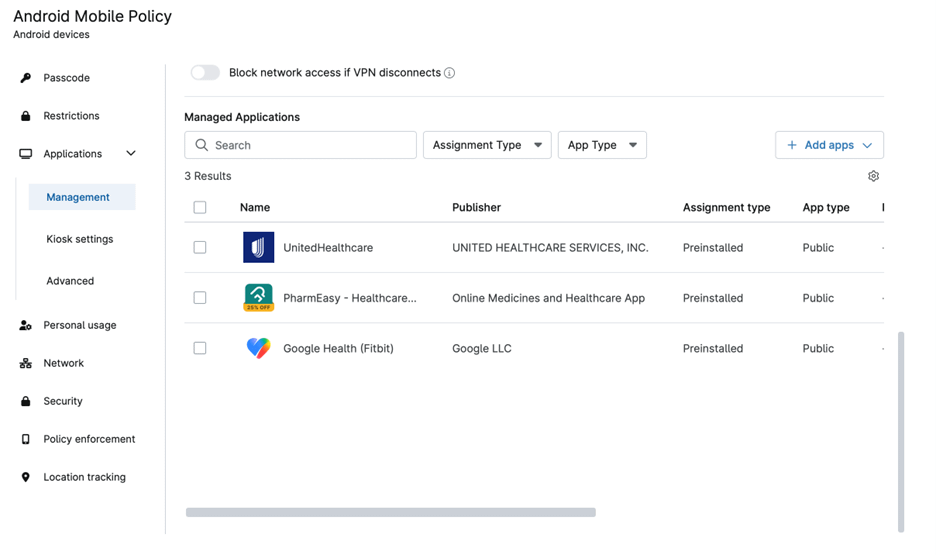Select the Google Health (Fitbit) row checkbox
The width and height of the screenshot is (936, 555).
(200, 348)
